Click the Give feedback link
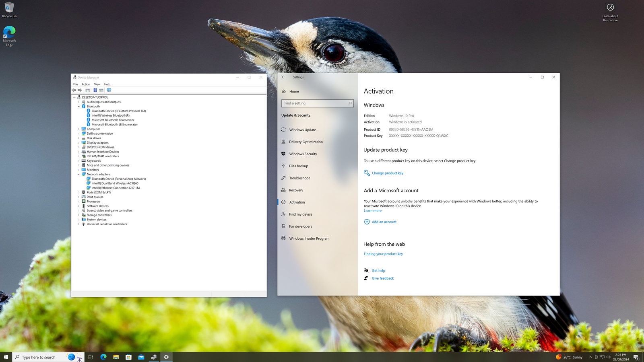 click(383, 278)
